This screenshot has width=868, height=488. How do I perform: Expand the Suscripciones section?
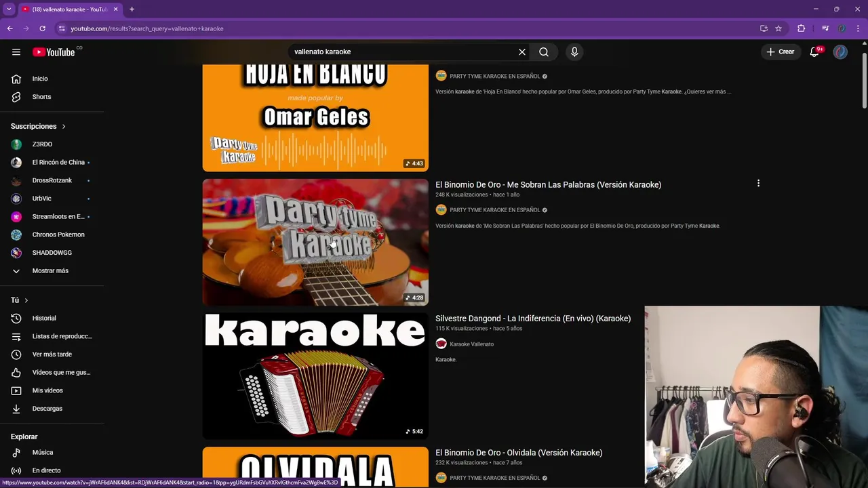[x=39, y=126]
